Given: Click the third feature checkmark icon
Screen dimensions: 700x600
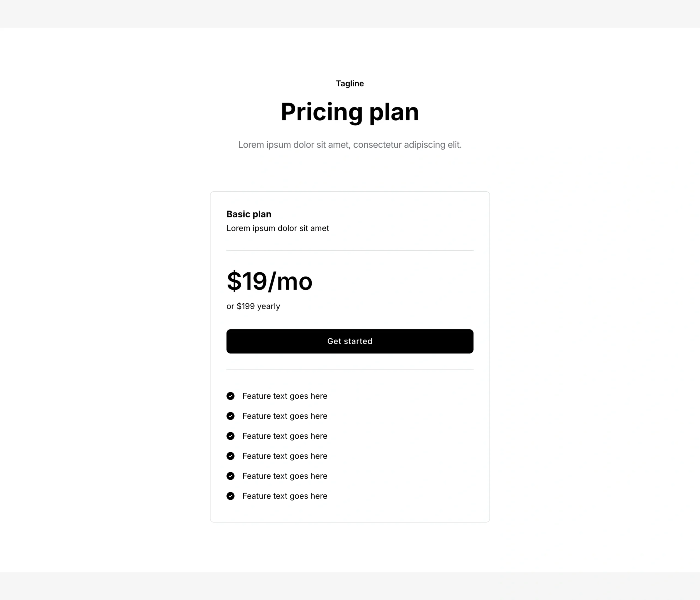Looking at the screenshot, I should [231, 436].
